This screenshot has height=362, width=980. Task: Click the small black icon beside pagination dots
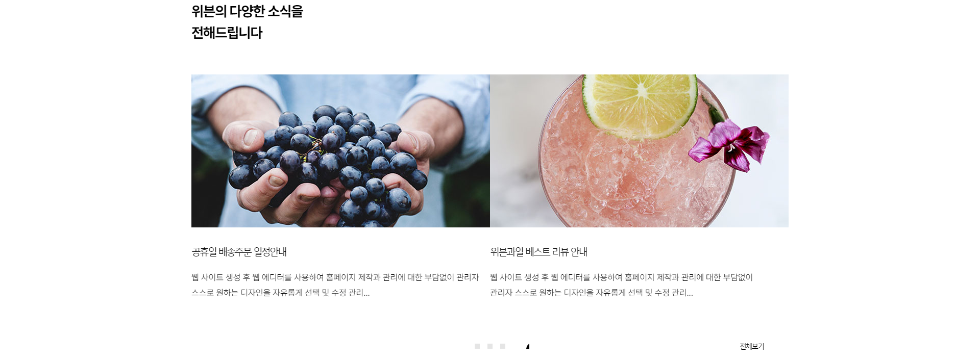pyautogui.click(x=528, y=347)
